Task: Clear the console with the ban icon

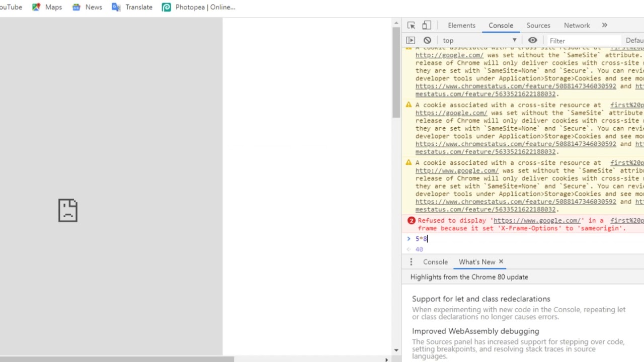Action: pos(427,40)
